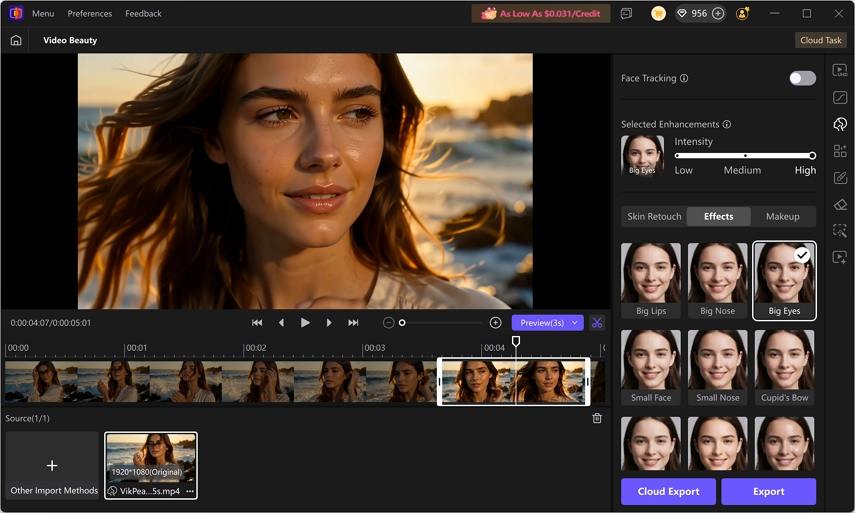
Task: Click the 0:00:04:07/0:00:05:01 timecode
Action: [51, 323]
